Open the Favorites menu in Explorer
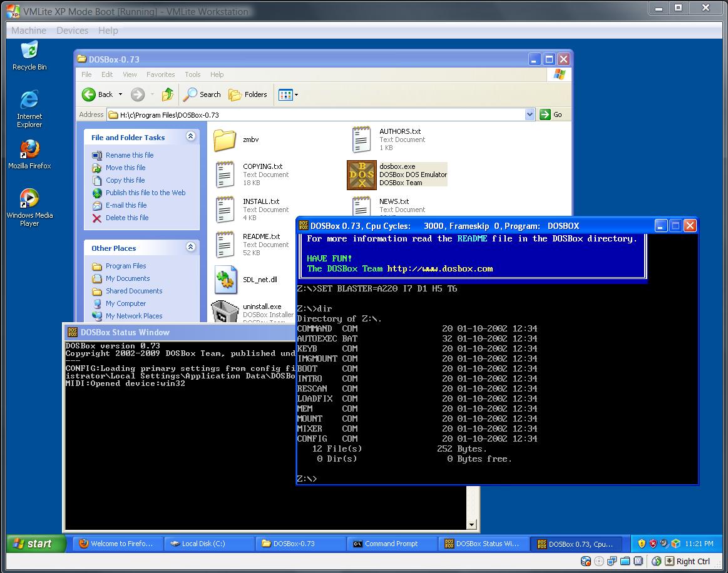The image size is (728, 573). 160,74
